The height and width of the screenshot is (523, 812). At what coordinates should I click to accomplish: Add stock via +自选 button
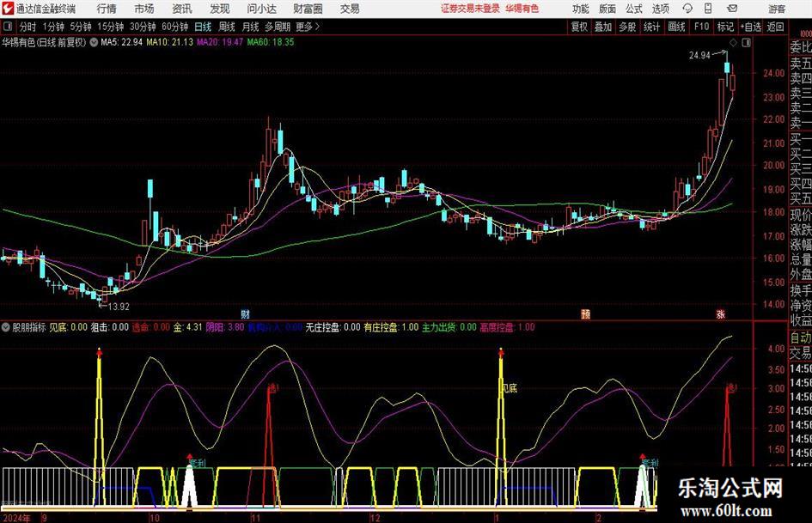point(751,27)
